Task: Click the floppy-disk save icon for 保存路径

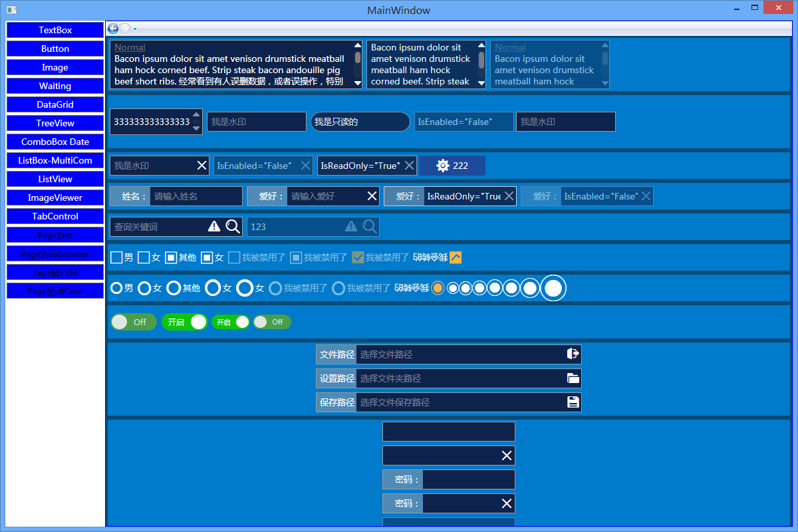Action: pyautogui.click(x=573, y=402)
